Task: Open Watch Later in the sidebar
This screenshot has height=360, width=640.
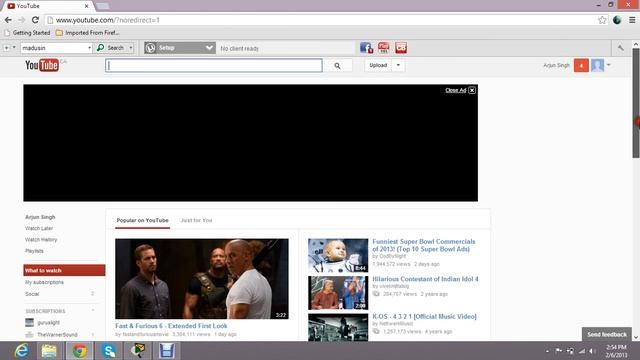Action: pos(39,229)
